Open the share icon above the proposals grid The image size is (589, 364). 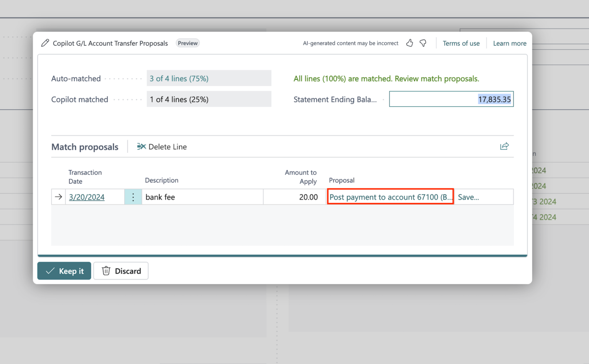click(505, 146)
